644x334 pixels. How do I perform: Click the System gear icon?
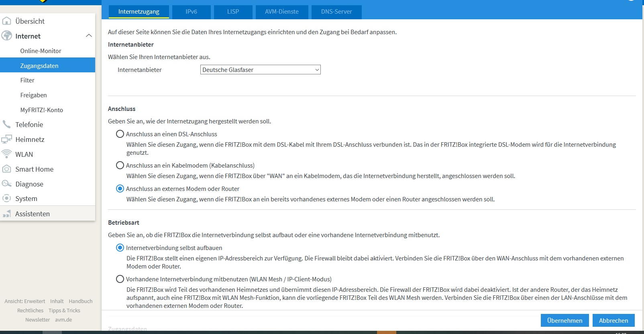(6, 198)
